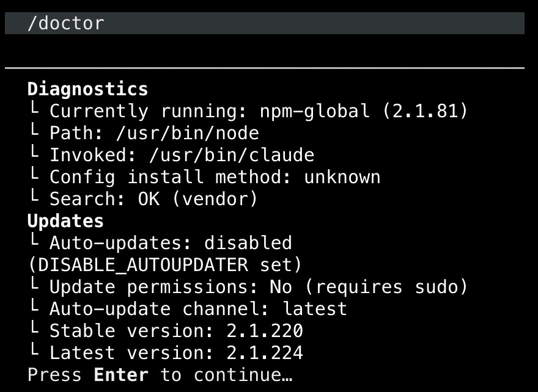Click the horizontal divider under the prompt

pos(265,68)
